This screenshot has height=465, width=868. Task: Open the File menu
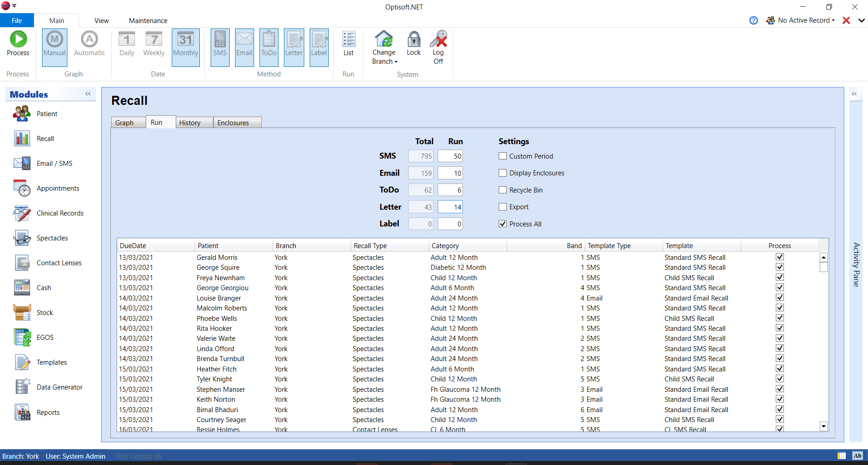point(17,20)
